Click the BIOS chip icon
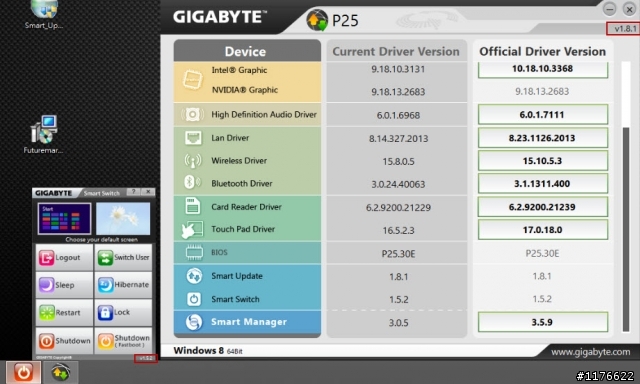Screen dimensions: 640x384 [194, 252]
